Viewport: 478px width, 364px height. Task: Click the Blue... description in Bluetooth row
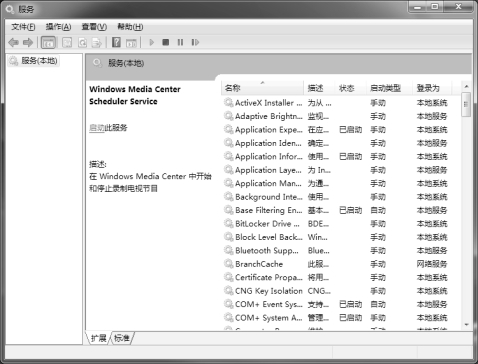pos(318,251)
